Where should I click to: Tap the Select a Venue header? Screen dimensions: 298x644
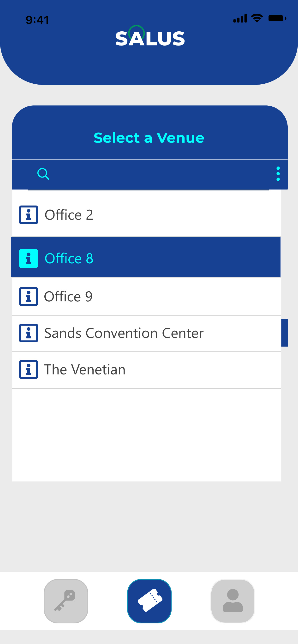coord(149,138)
